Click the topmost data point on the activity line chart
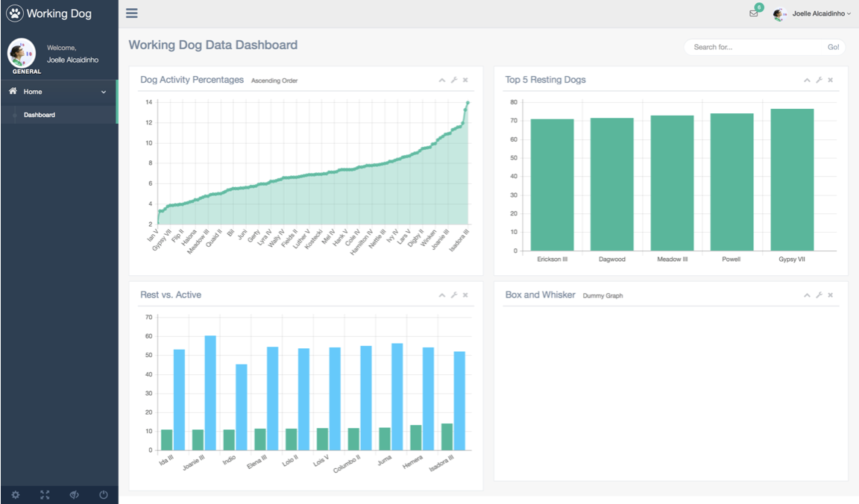 click(x=468, y=103)
